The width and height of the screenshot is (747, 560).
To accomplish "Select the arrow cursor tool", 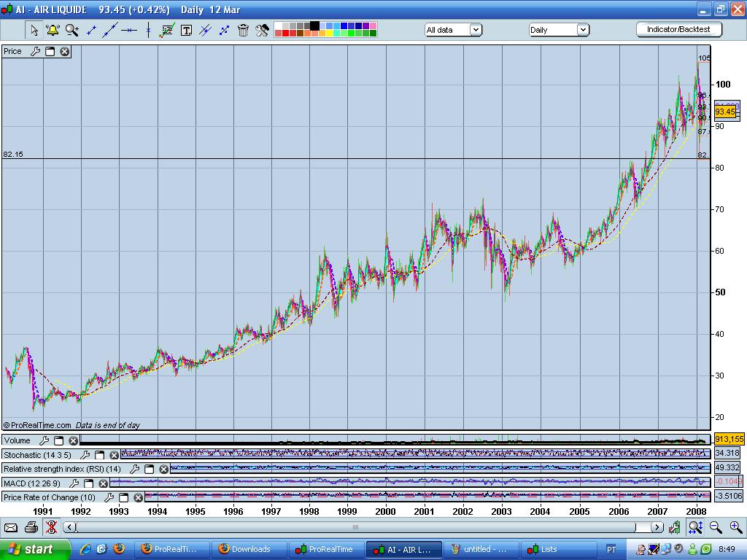I will click(34, 30).
